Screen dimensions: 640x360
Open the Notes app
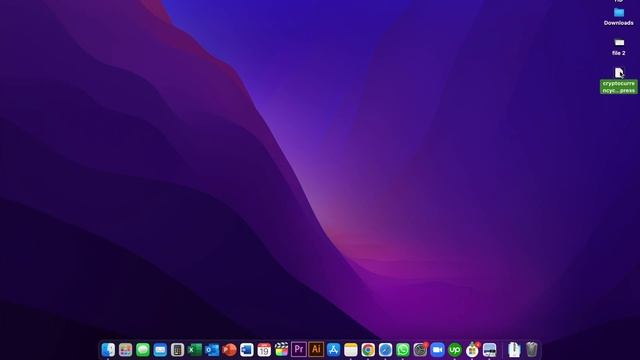(351, 350)
